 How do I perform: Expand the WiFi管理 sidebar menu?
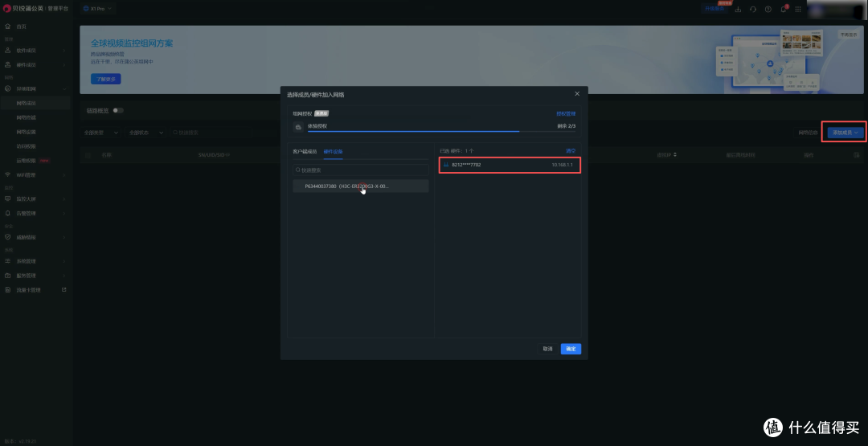(64, 175)
